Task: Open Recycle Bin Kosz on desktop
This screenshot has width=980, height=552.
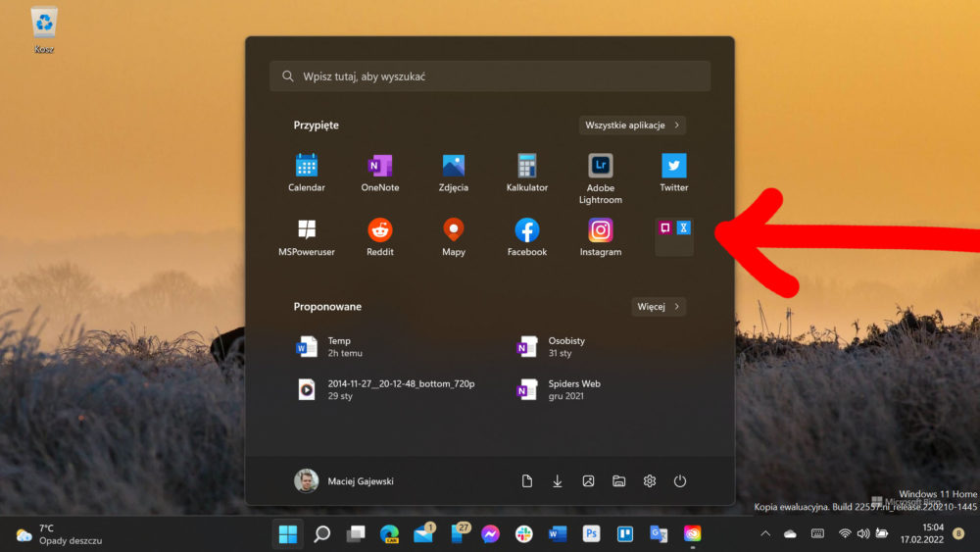Action: 44,30
